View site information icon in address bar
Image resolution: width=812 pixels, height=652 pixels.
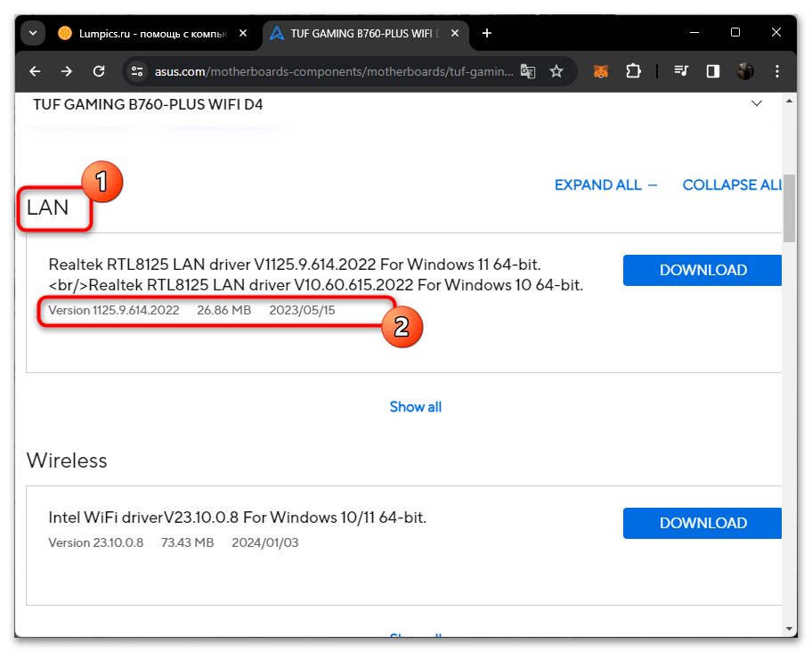click(x=137, y=71)
